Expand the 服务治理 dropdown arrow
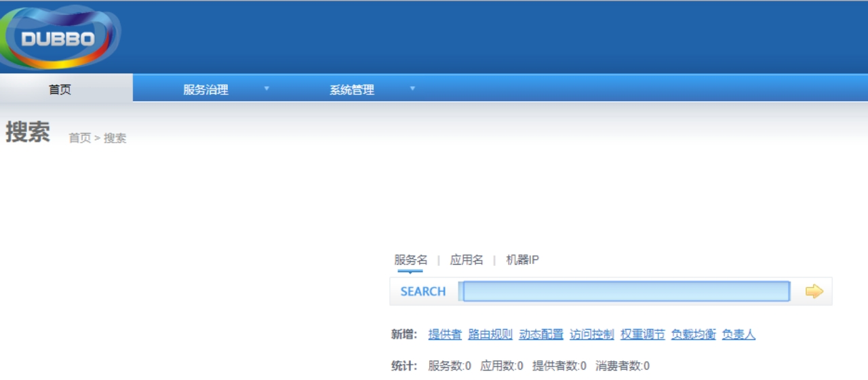 (x=267, y=88)
